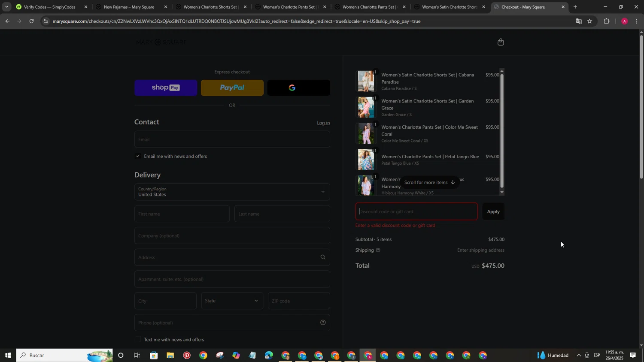Click the taskbar clock showing 11:55 a. m.

[614, 355]
